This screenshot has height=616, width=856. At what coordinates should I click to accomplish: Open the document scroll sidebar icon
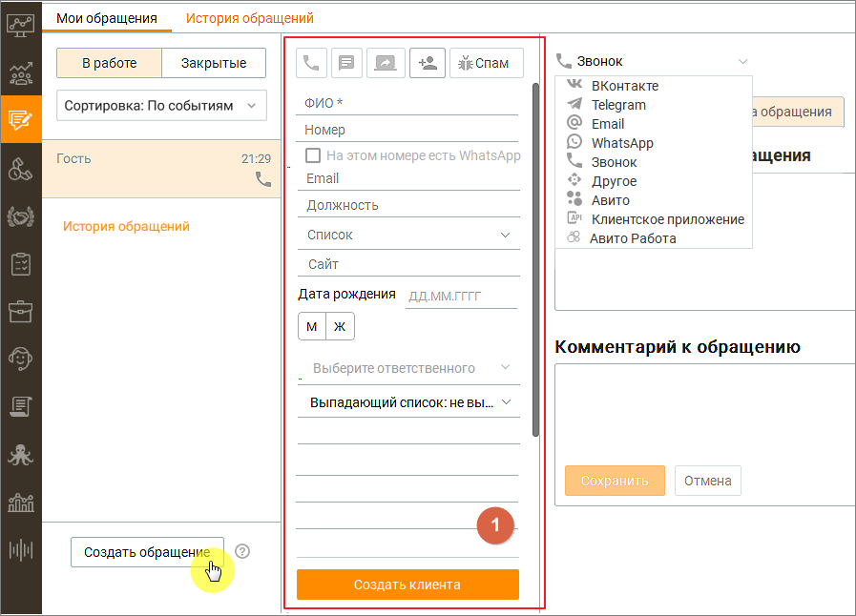pyautogui.click(x=21, y=406)
